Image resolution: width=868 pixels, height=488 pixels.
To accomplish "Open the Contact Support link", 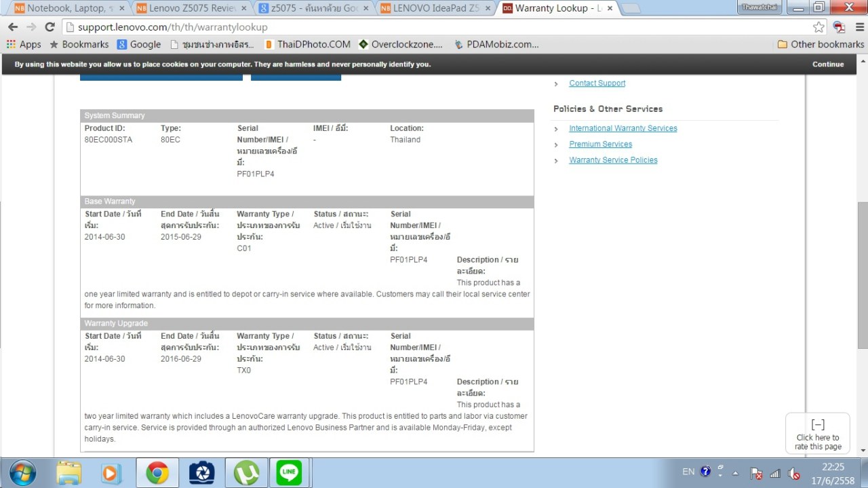I will [x=597, y=83].
